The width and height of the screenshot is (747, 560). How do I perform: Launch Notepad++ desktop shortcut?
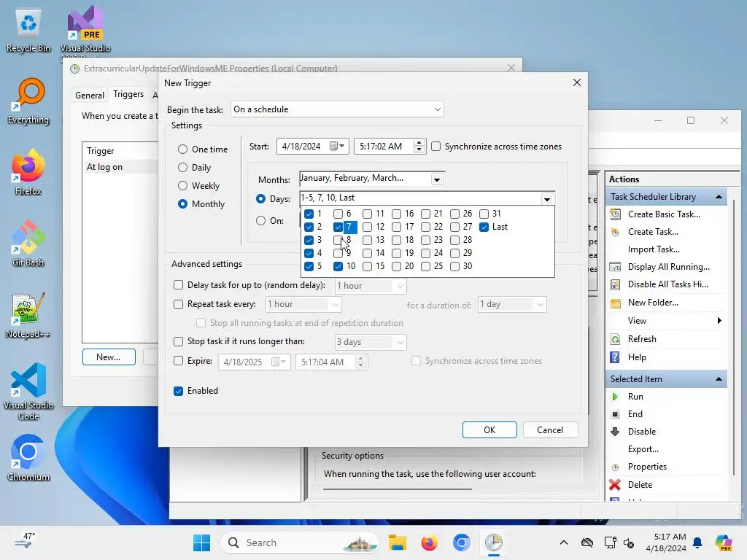tap(28, 315)
